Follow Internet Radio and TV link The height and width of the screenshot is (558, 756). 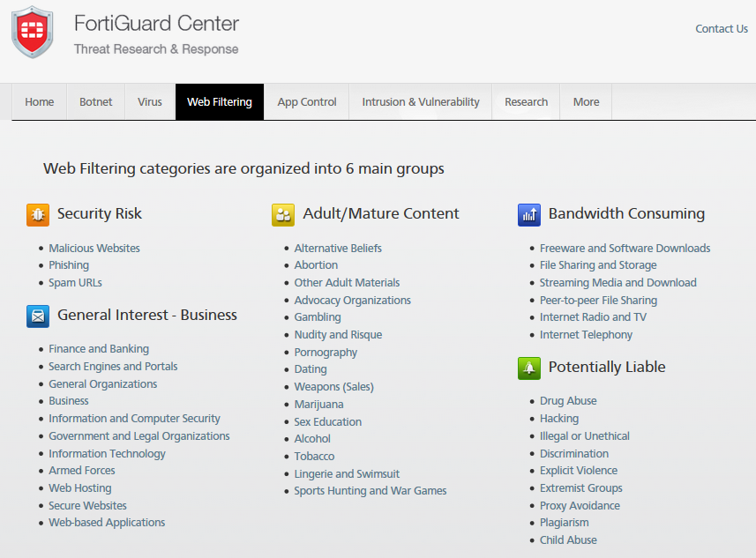(x=593, y=317)
